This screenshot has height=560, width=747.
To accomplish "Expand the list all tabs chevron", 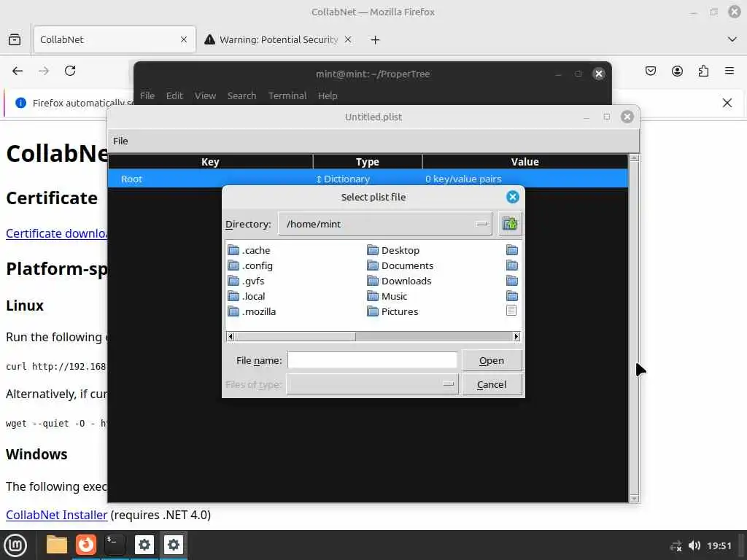I will (x=732, y=39).
